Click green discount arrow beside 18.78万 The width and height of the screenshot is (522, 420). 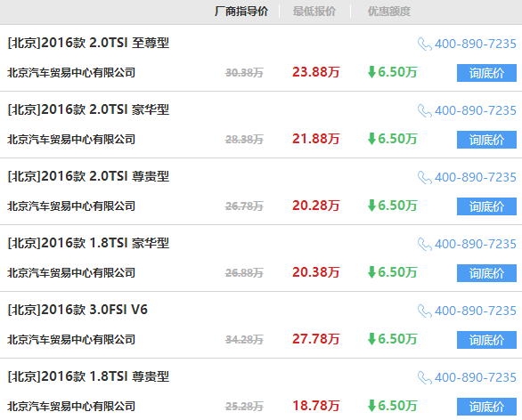371,406
